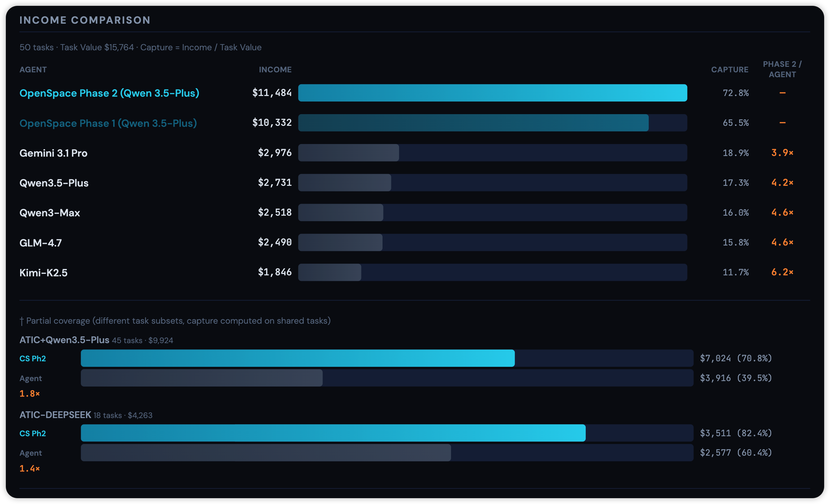Click the PHASE 2 / AGENT column header
The image size is (830, 504).
click(782, 69)
